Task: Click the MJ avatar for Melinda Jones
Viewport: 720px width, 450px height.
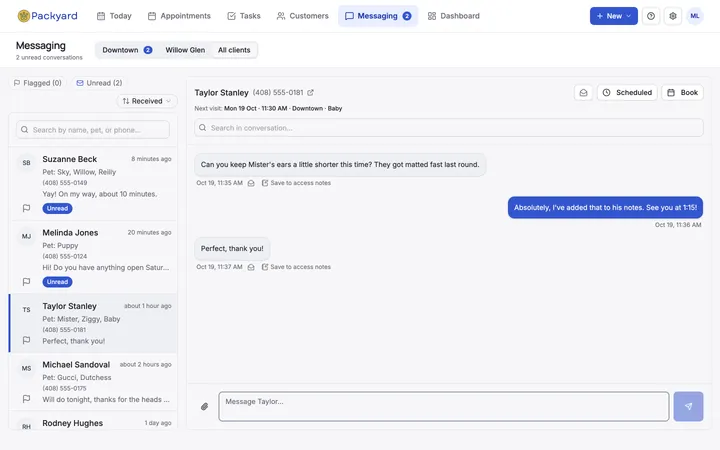Action: [x=27, y=236]
